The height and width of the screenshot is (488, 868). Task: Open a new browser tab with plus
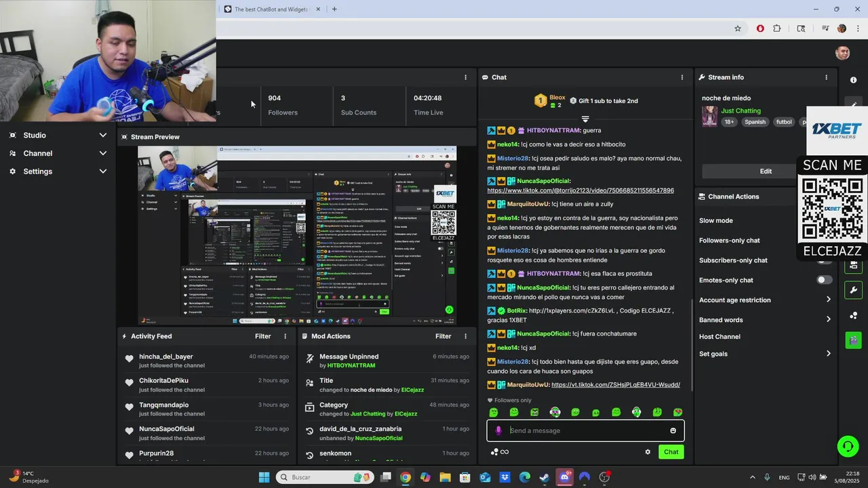click(334, 9)
